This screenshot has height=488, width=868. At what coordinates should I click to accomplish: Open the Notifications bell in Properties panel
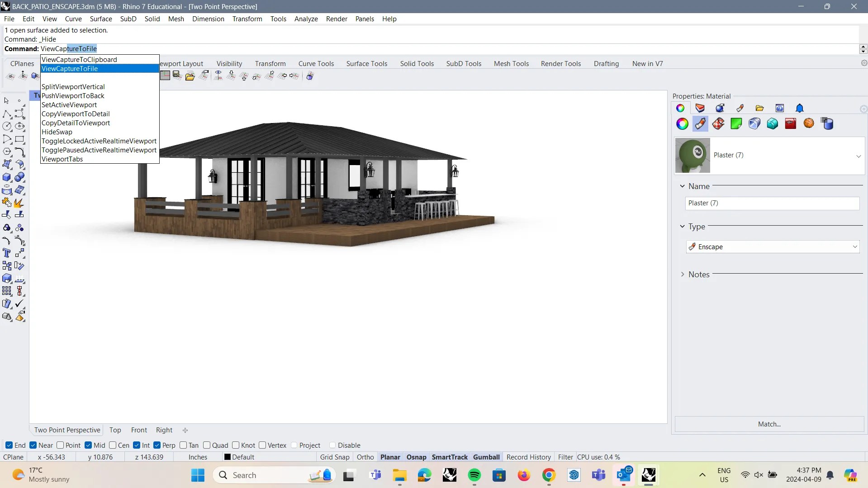pos(800,108)
